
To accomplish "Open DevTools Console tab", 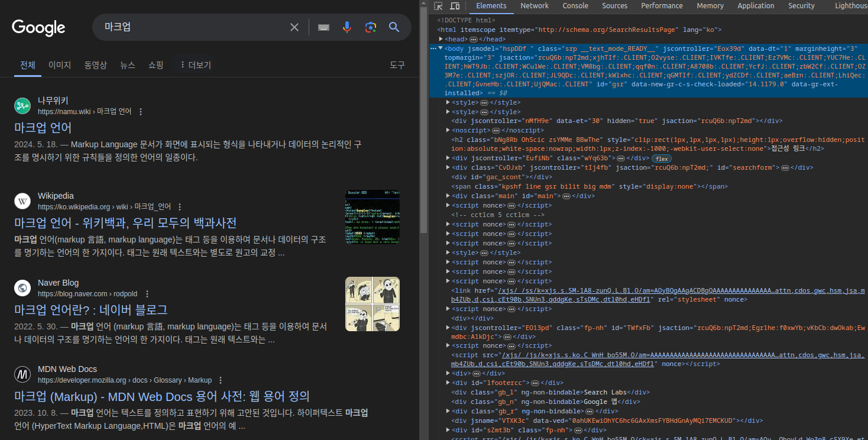I will [x=575, y=6].
